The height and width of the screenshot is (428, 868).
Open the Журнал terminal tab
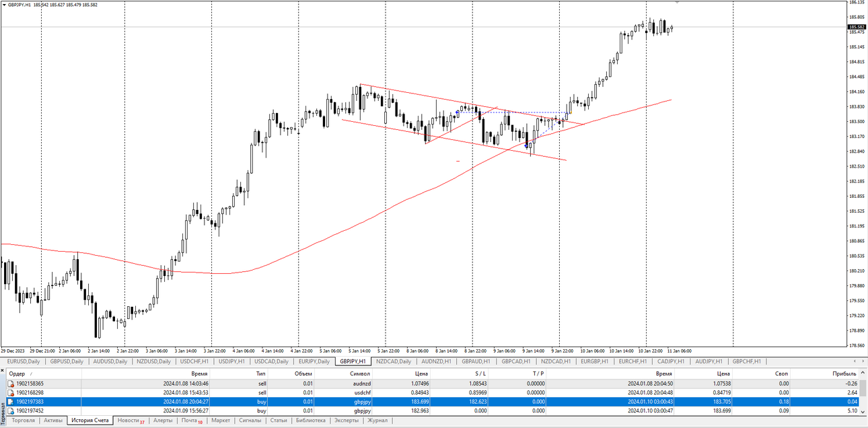coord(377,421)
